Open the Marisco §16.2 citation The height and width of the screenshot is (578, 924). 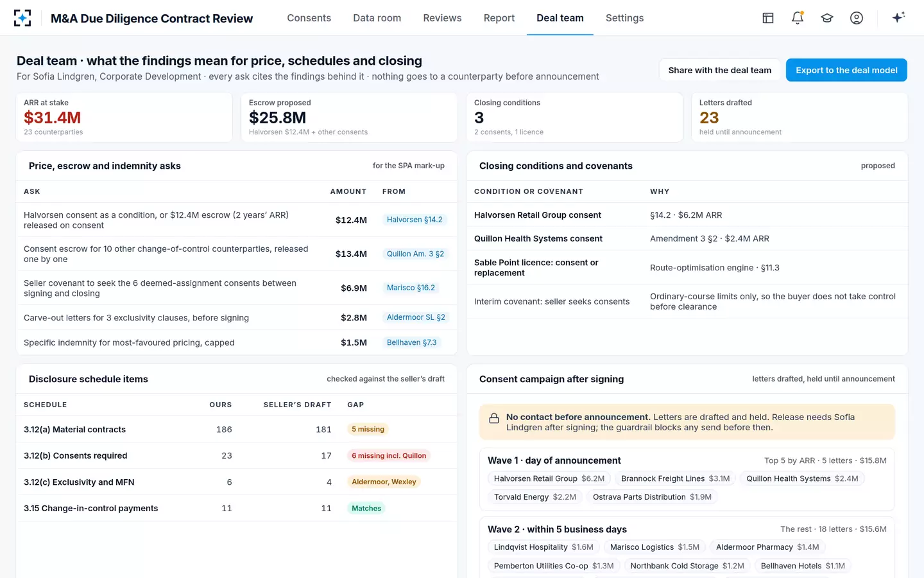(411, 288)
